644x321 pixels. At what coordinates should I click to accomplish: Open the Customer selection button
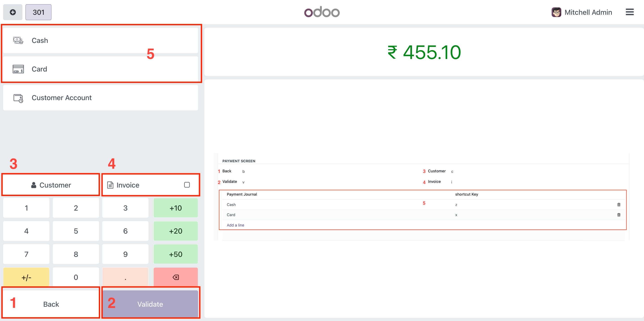(51, 185)
